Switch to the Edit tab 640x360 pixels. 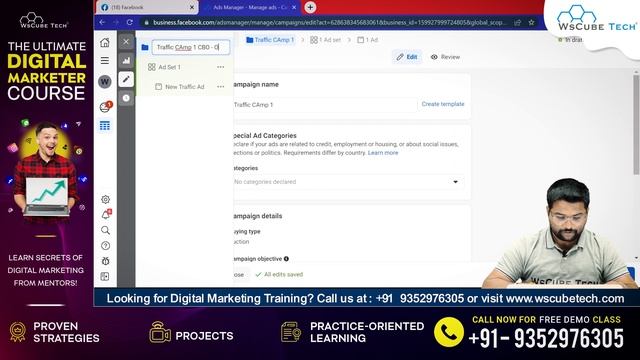pos(407,57)
